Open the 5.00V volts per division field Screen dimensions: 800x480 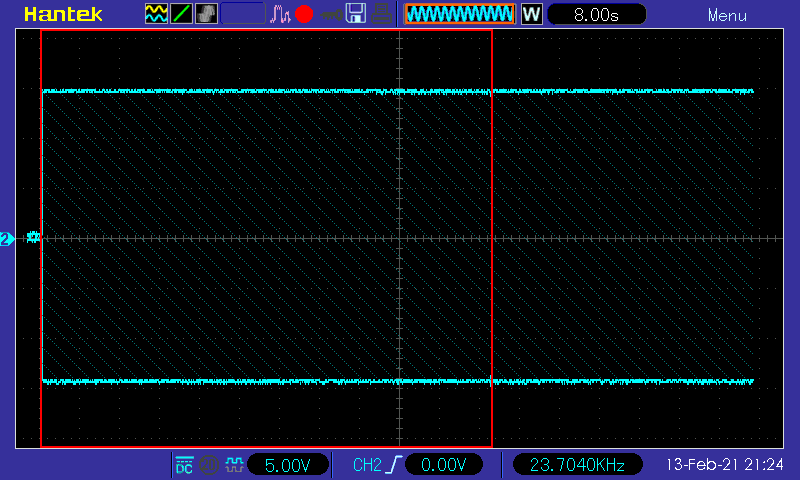pos(288,465)
